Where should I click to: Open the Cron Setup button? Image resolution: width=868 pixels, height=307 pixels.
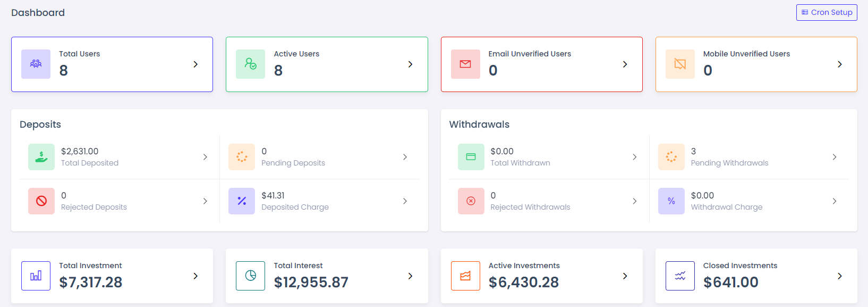pos(827,12)
